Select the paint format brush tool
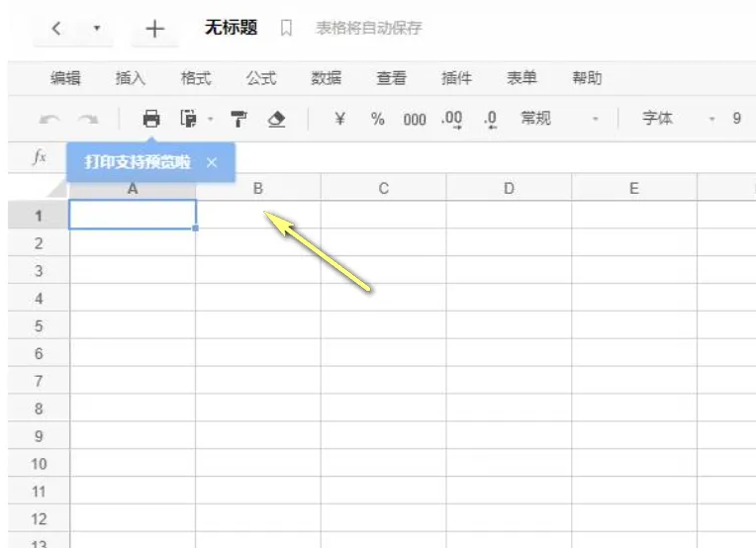Viewport: 756px width, 548px height. pyautogui.click(x=238, y=119)
